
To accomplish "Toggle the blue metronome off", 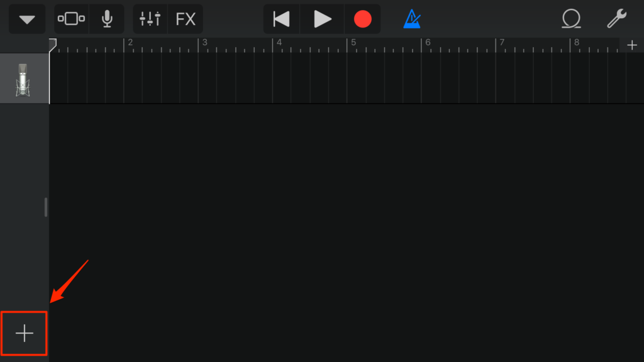I will click(412, 19).
